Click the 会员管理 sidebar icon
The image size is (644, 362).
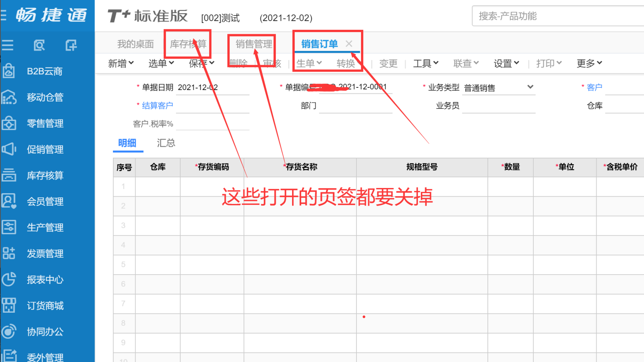click(9, 201)
